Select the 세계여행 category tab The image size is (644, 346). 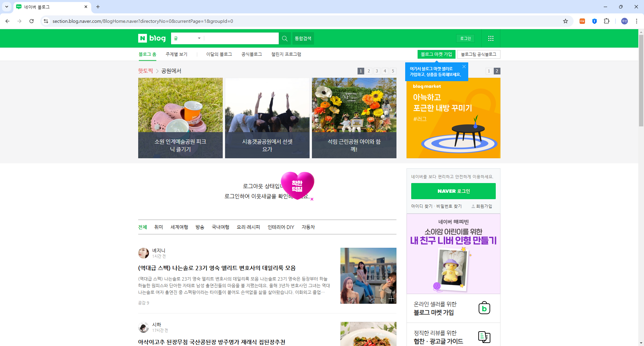pyautogui.click(x=179, y=227)
